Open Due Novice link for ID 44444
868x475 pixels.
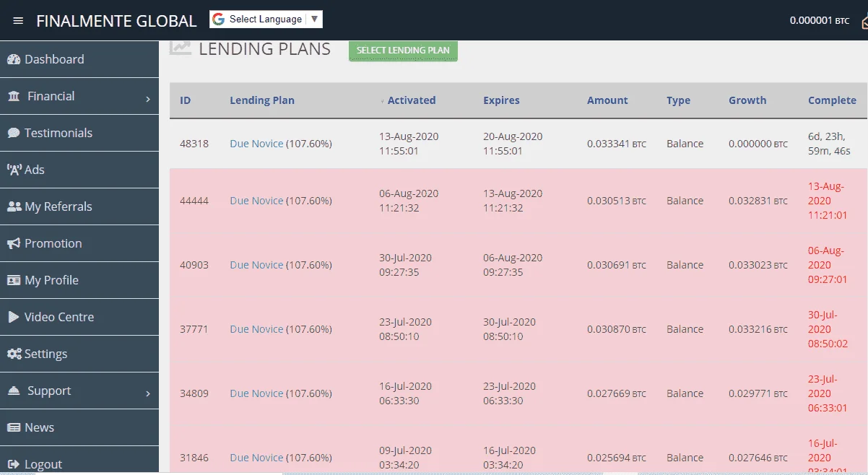click(256, 201)
